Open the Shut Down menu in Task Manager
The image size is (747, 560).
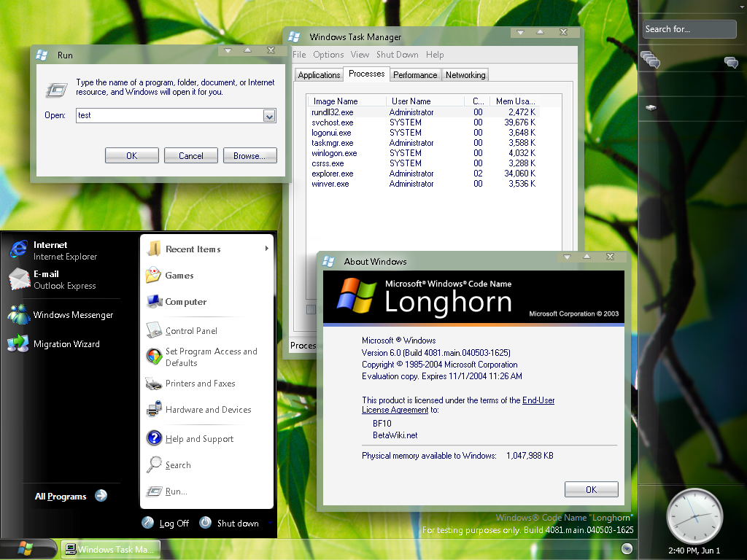[397, 55]
